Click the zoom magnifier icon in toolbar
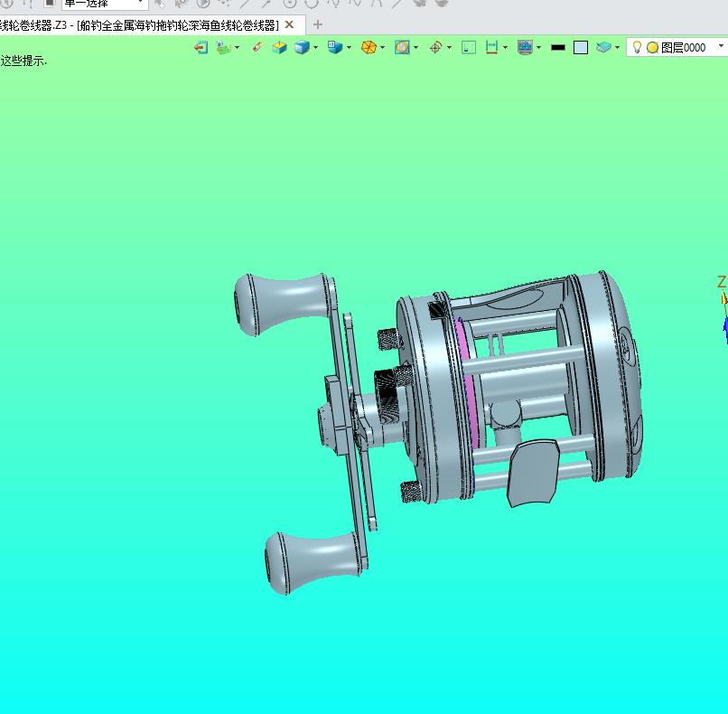 402,47
